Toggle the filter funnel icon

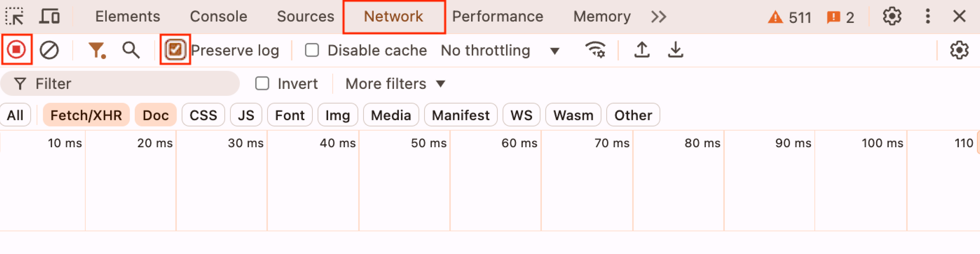(x=97, y=50)
